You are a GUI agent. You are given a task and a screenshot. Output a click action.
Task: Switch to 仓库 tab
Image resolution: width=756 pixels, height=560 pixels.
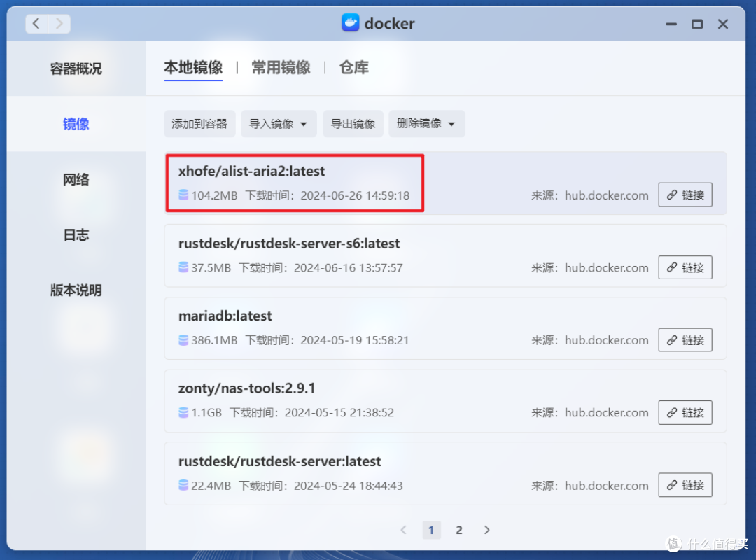[x=354, y=67]
